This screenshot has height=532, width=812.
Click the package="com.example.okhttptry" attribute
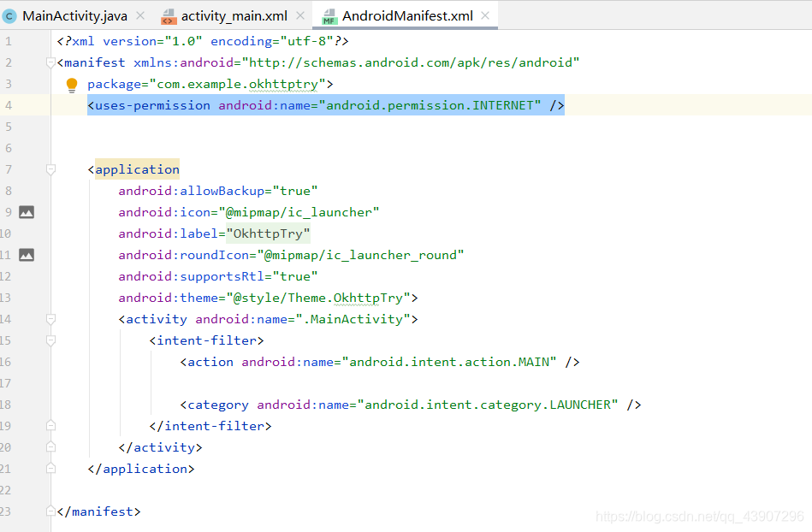[210, 85]
